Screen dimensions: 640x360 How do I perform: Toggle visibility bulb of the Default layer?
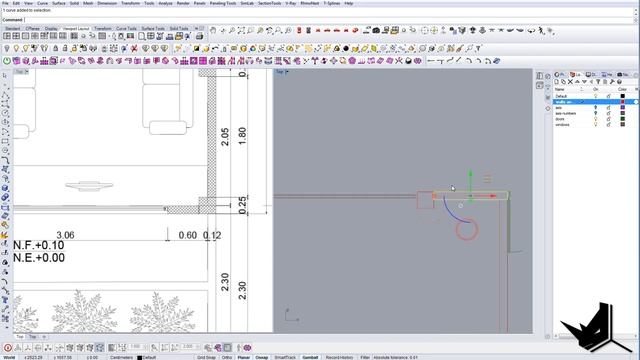click(596, 96)
